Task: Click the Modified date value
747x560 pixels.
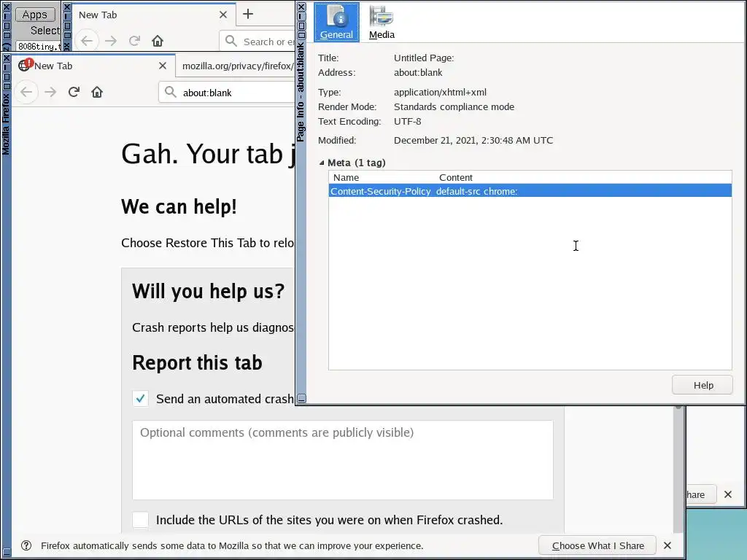Action: (x=473, y=140)
